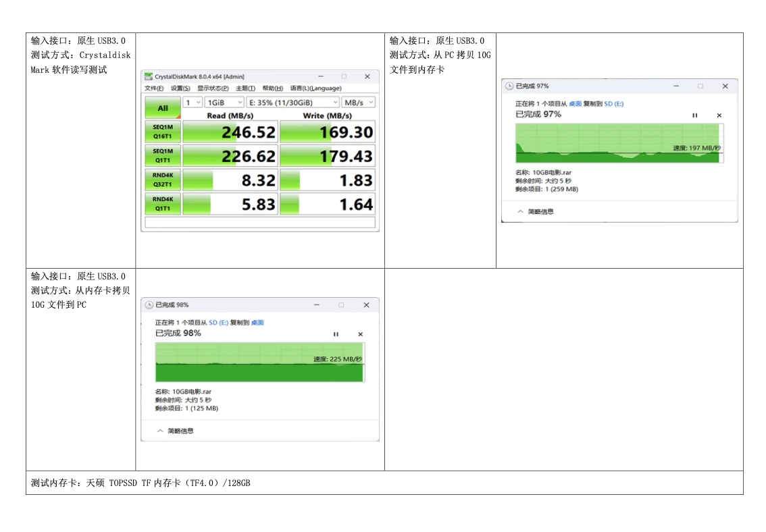Click the SD (E:) source link in 98% dialog

(218, 323)
